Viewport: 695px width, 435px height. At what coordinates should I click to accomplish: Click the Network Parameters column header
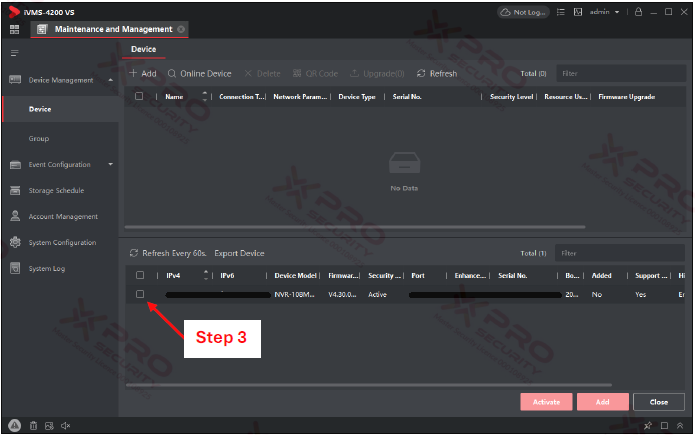(x=300, y=97)
